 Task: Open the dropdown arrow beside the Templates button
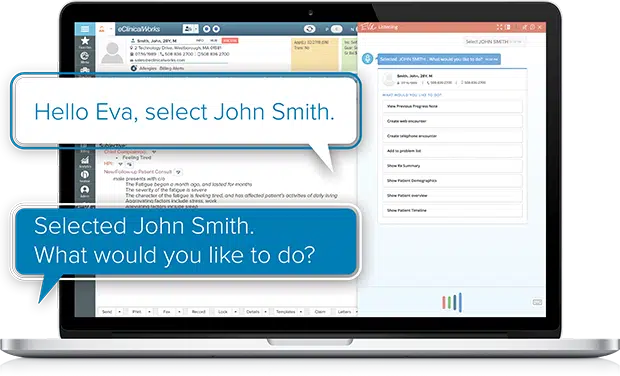(x=301, y=312)
